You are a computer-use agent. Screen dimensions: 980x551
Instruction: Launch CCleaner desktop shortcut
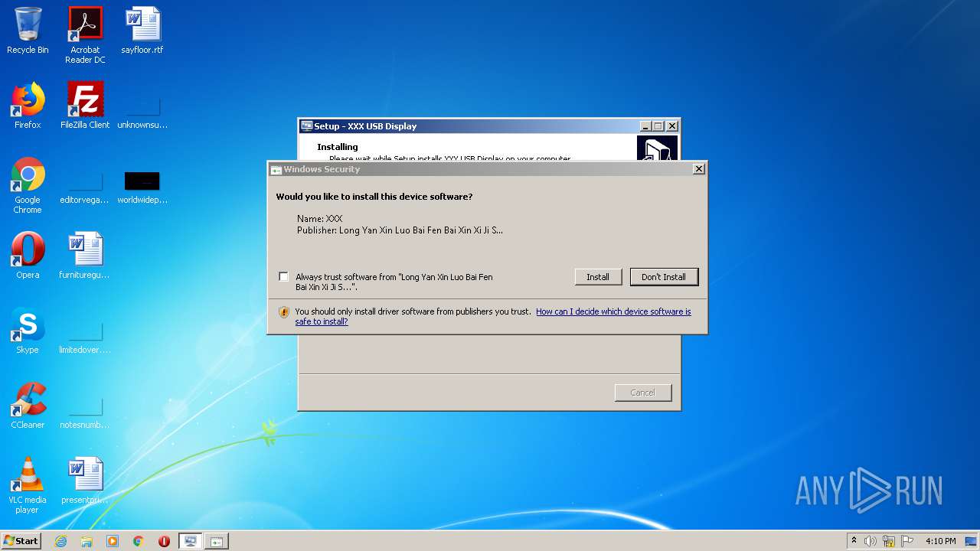click(x=28, y=406)
